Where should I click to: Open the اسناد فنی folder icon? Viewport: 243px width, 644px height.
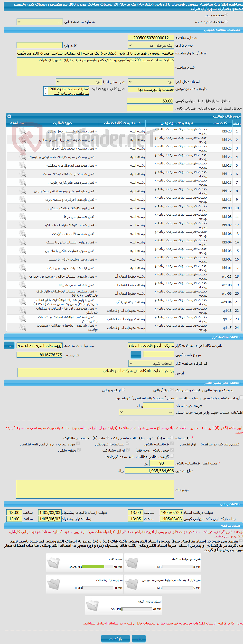[53, 563]
